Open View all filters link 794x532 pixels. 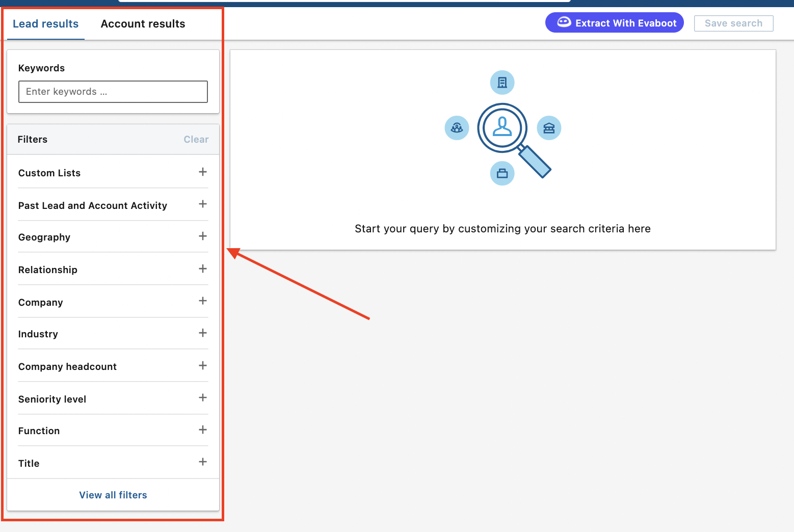113,495
